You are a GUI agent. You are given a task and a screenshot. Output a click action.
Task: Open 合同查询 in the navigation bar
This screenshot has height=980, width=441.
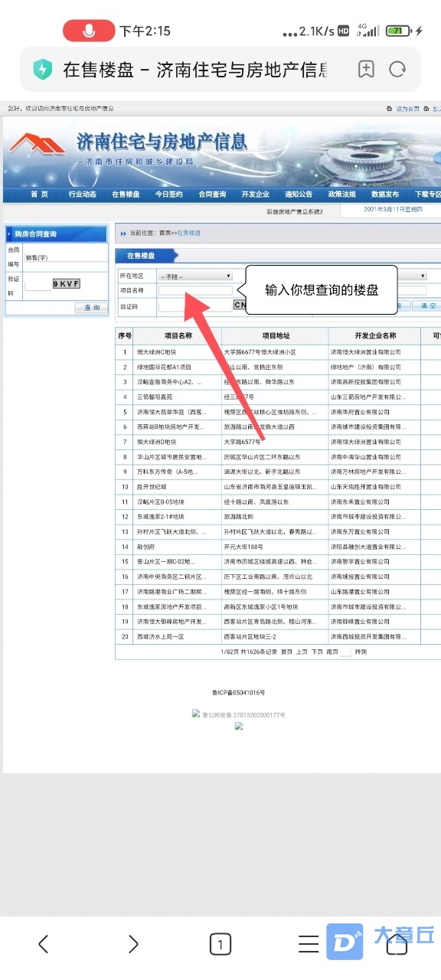(x=212, y=194)
